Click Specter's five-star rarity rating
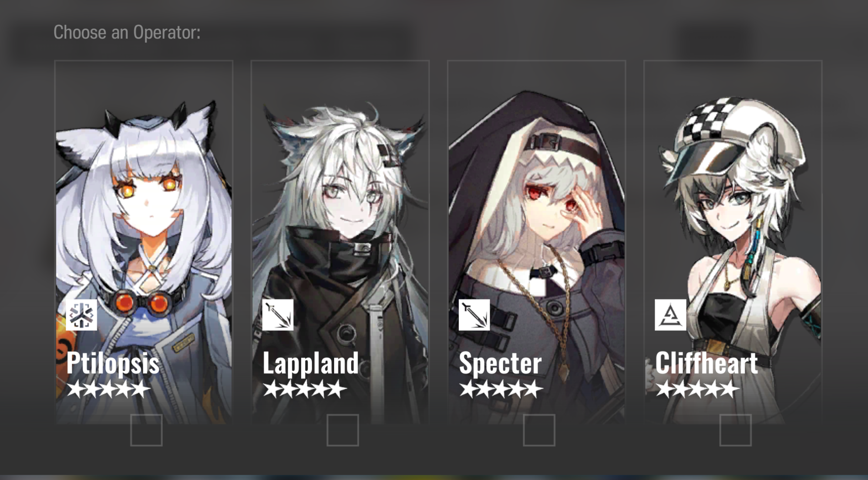Image resolution: width=868 pixels, height=480 pixels. (x=502, y=389)
